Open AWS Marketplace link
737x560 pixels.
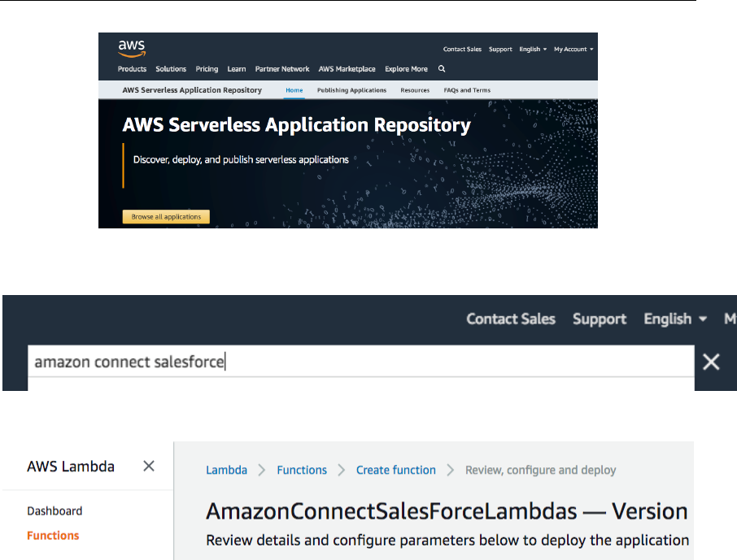tap(347, 69)
